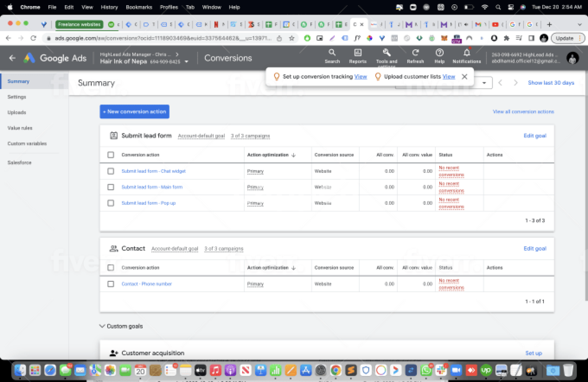Open the Settings item in left sidebar
This screenshot has height=382, width=588.
click(17, 97)
